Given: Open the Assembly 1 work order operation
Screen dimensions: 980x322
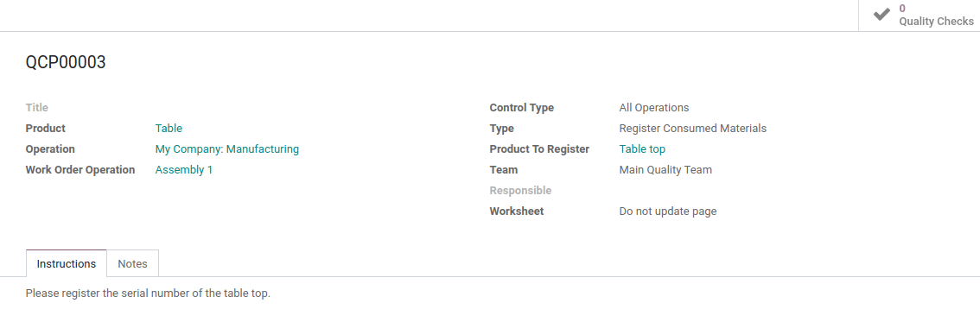Looking at the screenshot, I should click(x=184, y=170).
